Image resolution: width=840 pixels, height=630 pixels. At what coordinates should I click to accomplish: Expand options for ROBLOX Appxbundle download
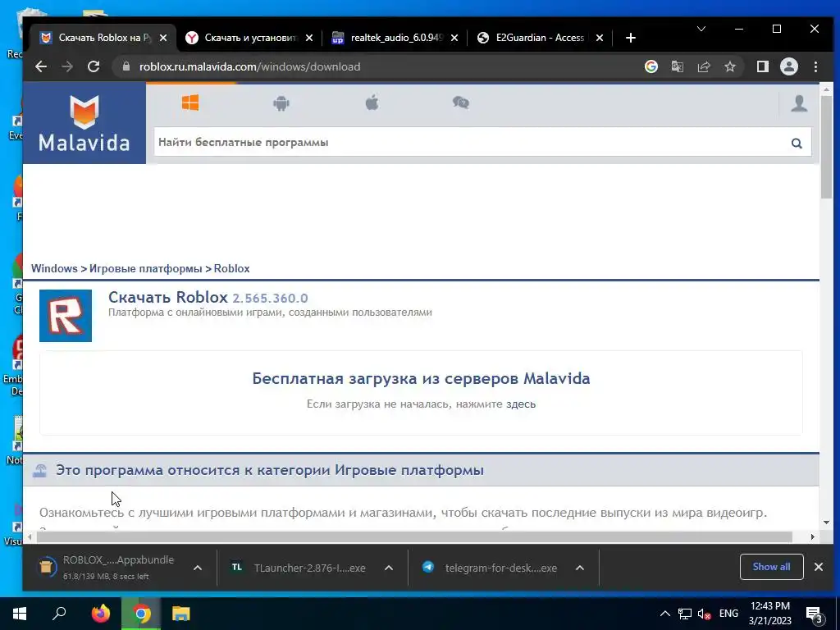click(198, 568)
